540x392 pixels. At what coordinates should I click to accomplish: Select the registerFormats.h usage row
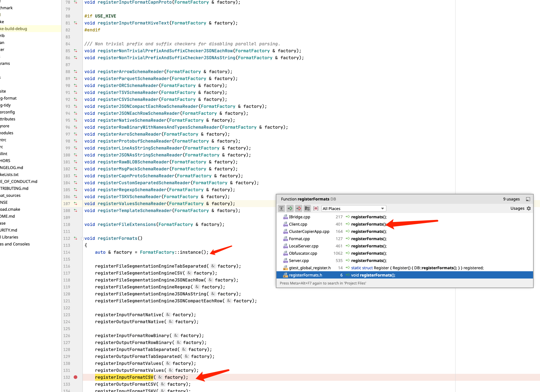(305, 275)
